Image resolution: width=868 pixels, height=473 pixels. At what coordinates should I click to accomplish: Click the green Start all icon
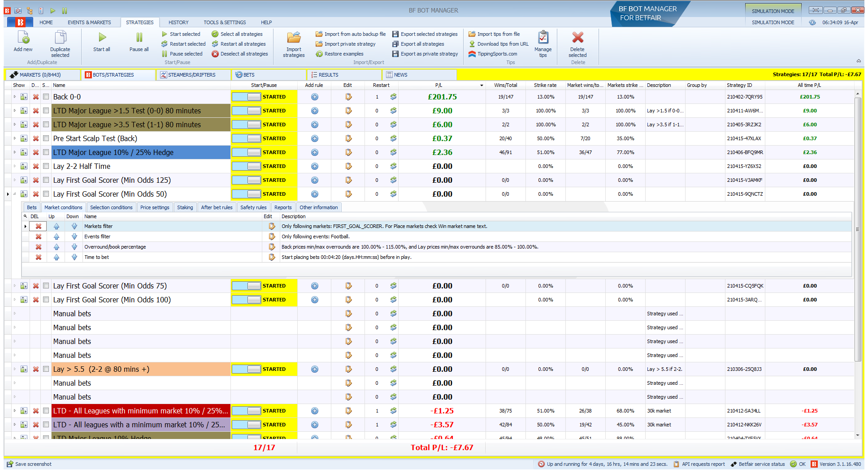point(102,38)
